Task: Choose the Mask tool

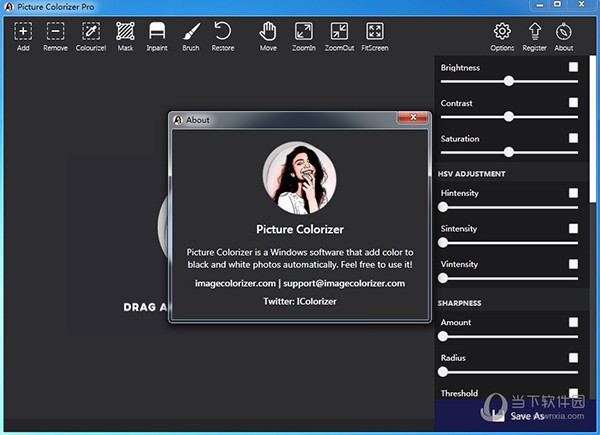Action: click(125, 36)
